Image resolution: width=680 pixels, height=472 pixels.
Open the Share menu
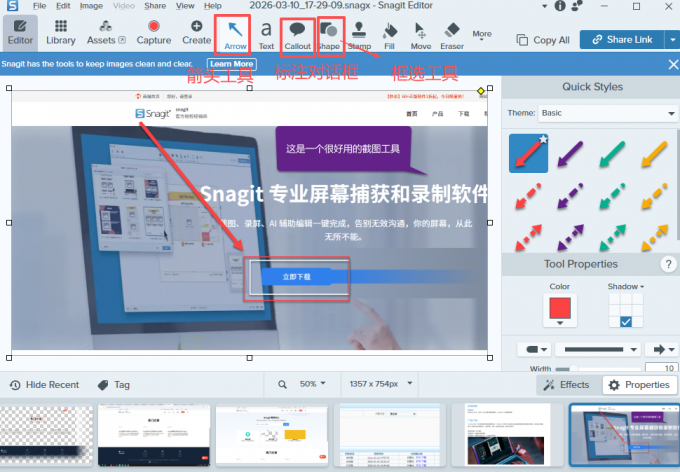(x=155, y=6)
